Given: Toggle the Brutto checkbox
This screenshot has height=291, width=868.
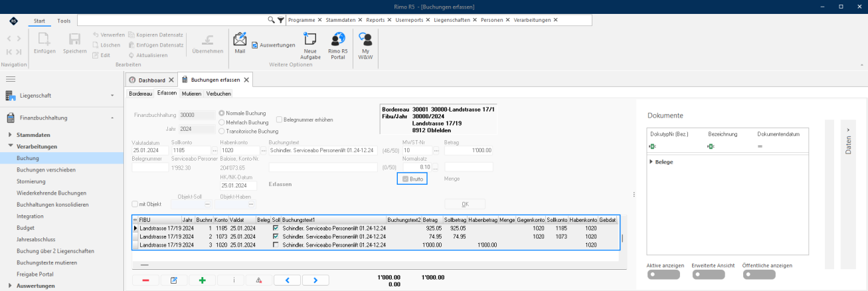Looking at the screenshot, I should (405, 179).
